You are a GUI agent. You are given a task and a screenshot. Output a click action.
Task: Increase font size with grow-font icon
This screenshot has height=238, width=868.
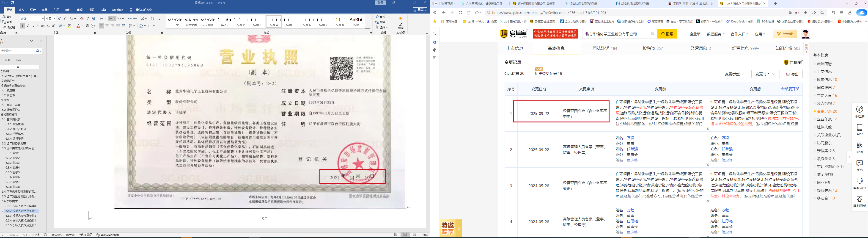(59, 19)
